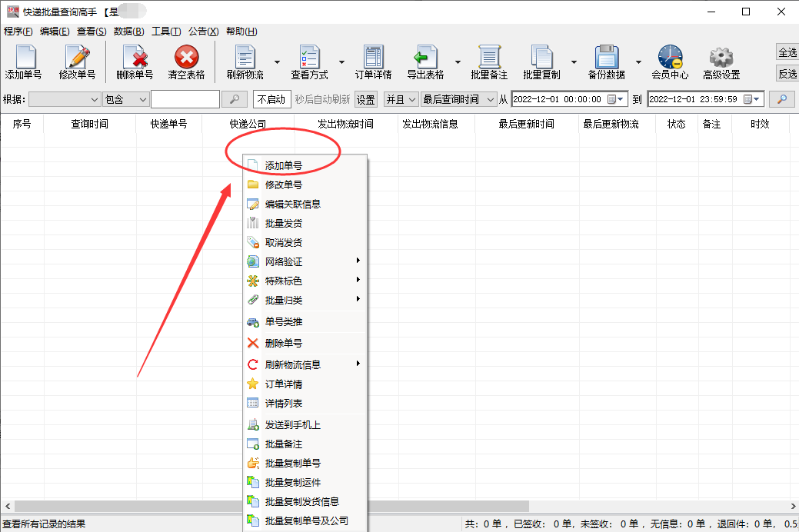Open 订单详情 from the toolbar

tap(374, 62)
